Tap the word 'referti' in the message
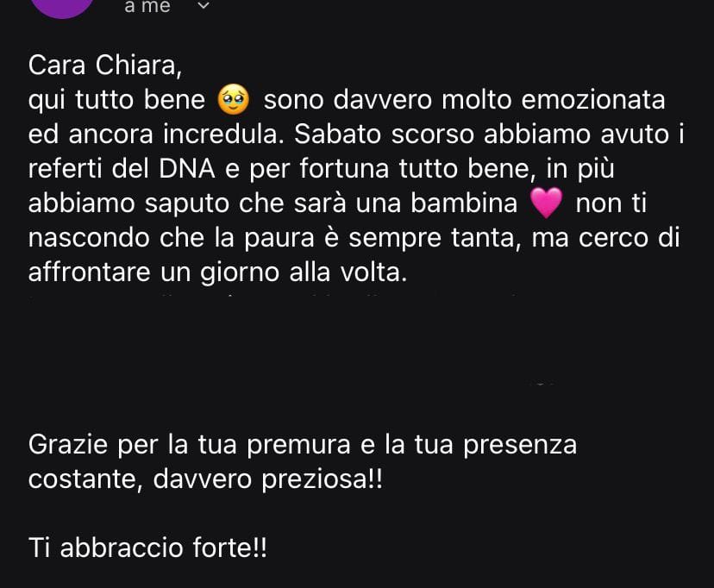 click(x=66, y=169)
